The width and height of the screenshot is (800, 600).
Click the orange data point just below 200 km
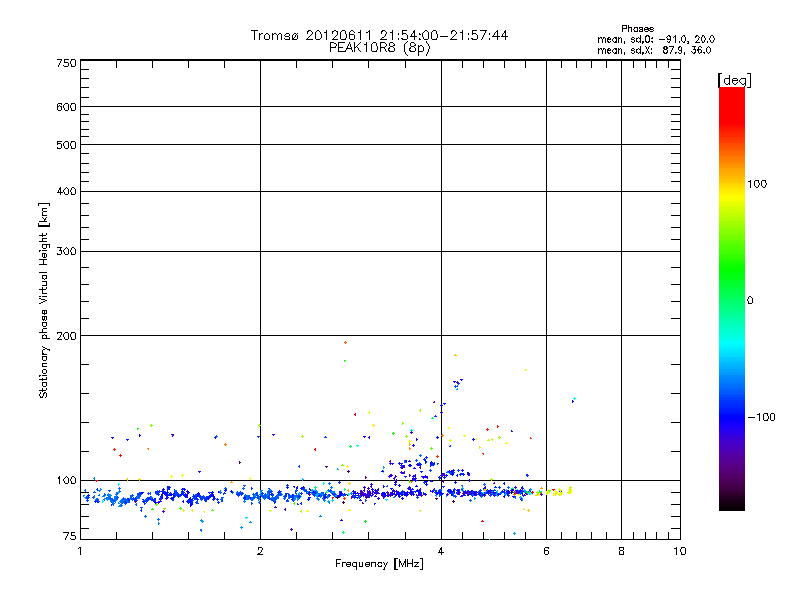click(345, 342)
